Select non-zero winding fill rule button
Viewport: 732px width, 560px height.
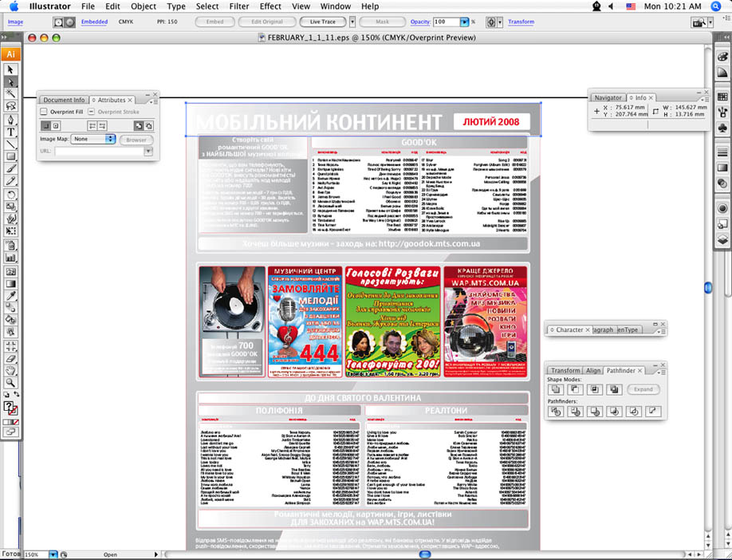coord(139,125)
